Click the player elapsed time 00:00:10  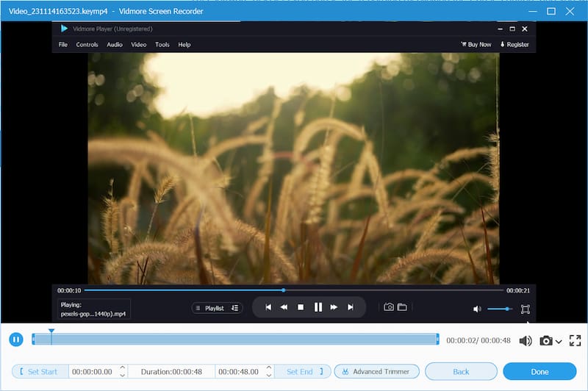(69, 290)
